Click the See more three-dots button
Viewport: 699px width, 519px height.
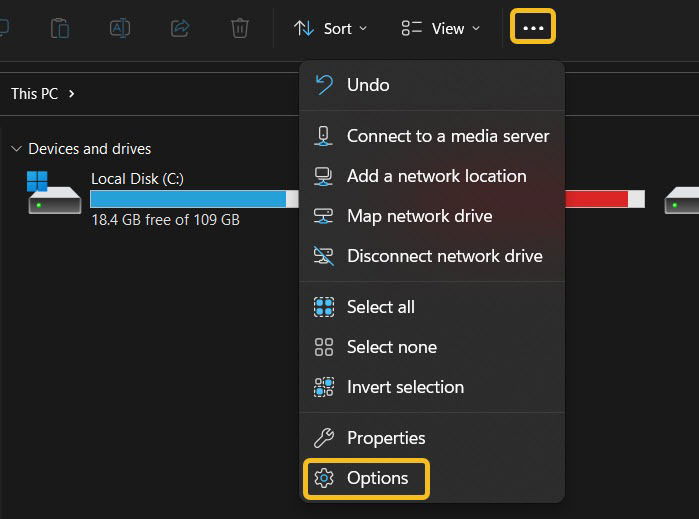pos(533,27)
